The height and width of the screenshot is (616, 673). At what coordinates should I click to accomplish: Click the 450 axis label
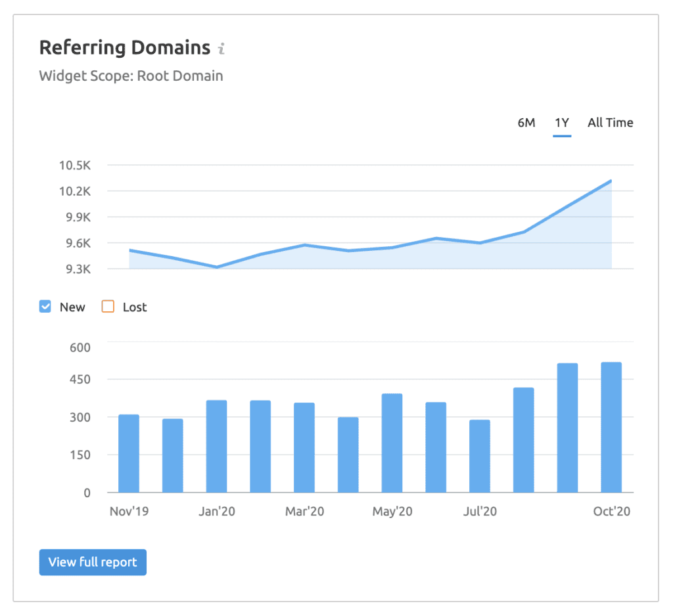(x=80, y=380)
